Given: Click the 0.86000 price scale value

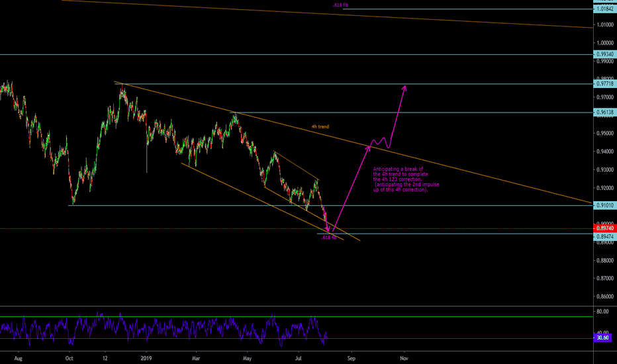Looking at the screenshot, I should [605, 296].
